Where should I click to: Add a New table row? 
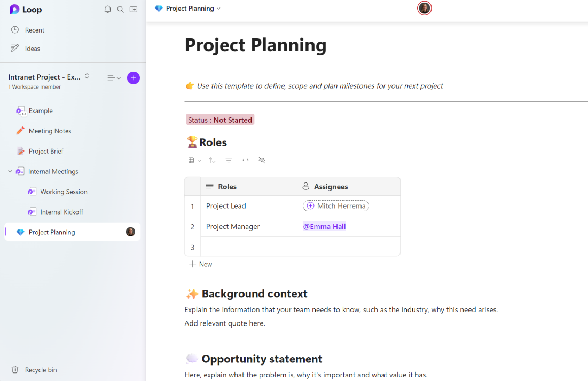[201, 264]
